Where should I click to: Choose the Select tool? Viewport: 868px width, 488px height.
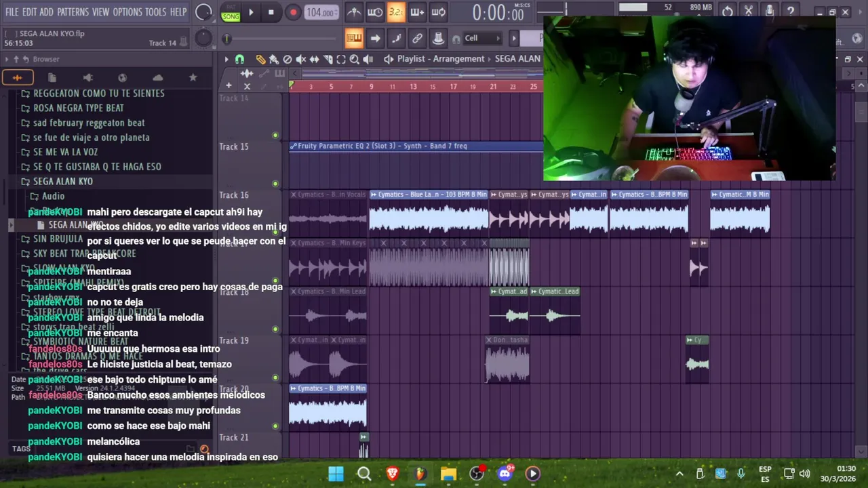pyautogui.click(x=341, y=59)
